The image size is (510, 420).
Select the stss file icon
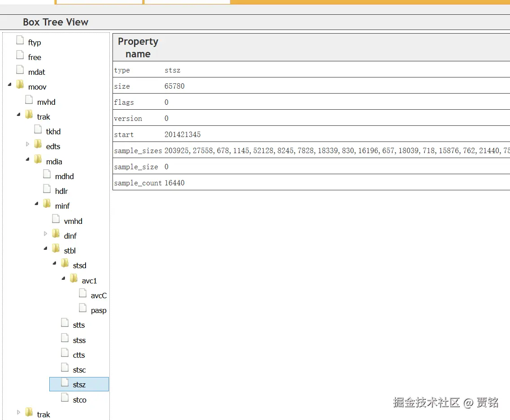(65, 338)
